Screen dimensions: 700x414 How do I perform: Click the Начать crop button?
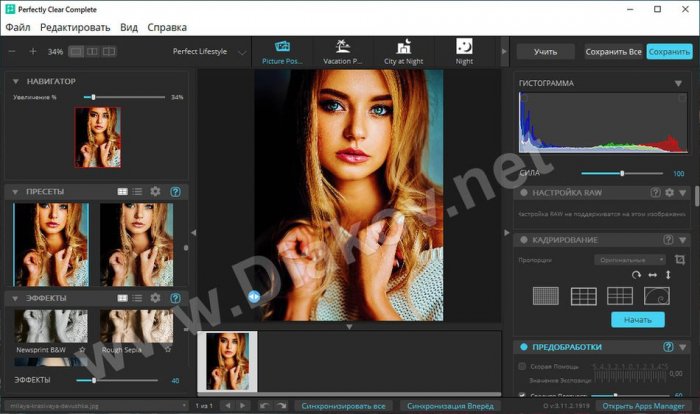coord(637,319)
